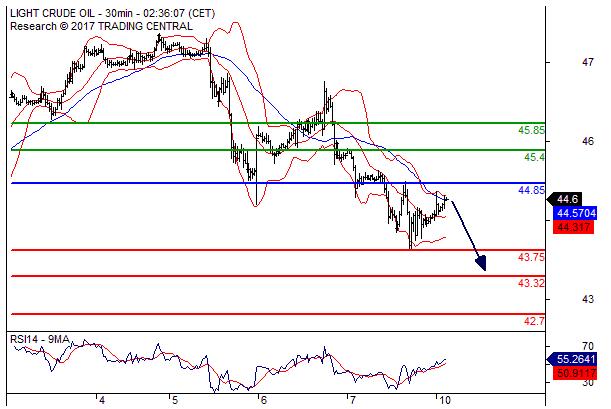Click the blue 44.5704 moving average tag

[x=575, y=213]
